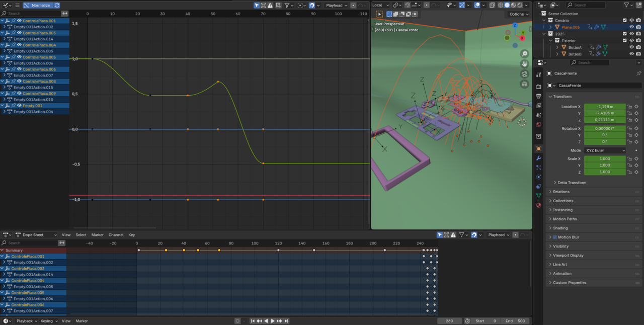
Task: Click the Location X value field
Action: [x=604, y=107]
